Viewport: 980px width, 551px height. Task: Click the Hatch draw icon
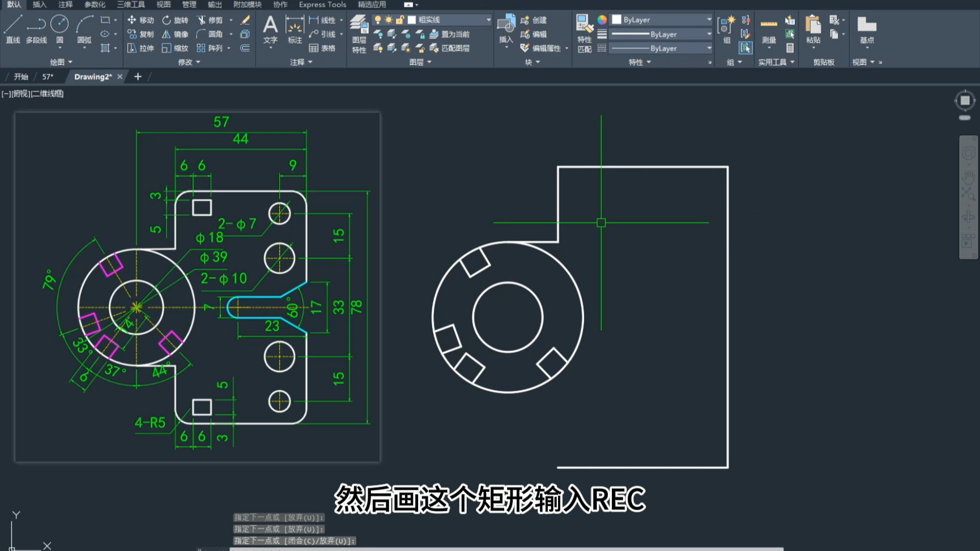point(105,48)
